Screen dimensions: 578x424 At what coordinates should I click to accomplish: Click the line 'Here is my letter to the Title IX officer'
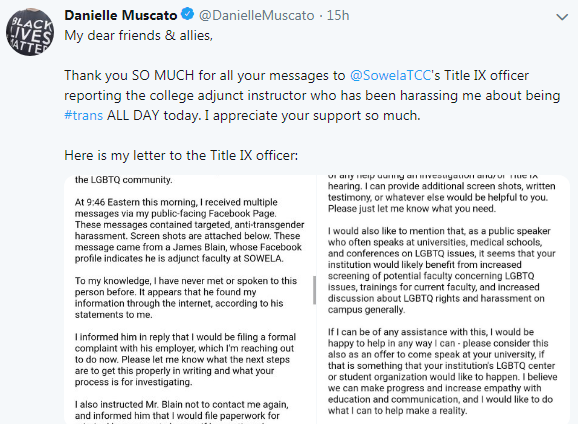coord(181,155)
